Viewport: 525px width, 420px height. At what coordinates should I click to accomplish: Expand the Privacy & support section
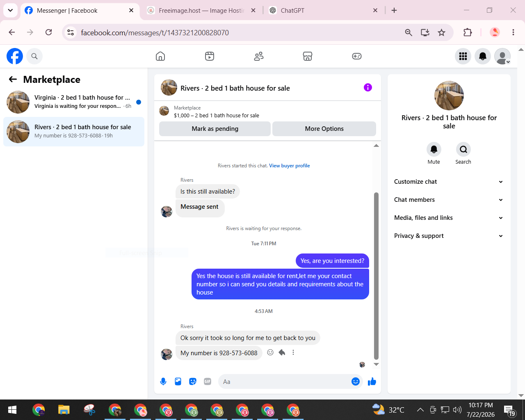click(449, 236)
